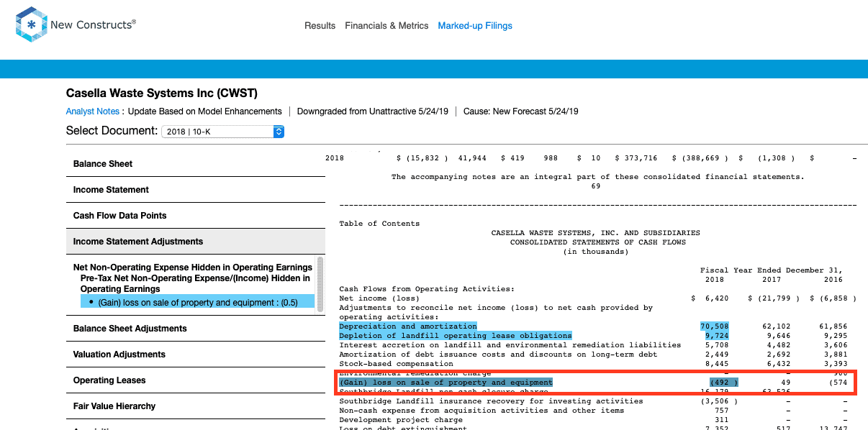868x430 pixels.
Task: Click the highlighted (492) value
Action: tap(723, 383)
